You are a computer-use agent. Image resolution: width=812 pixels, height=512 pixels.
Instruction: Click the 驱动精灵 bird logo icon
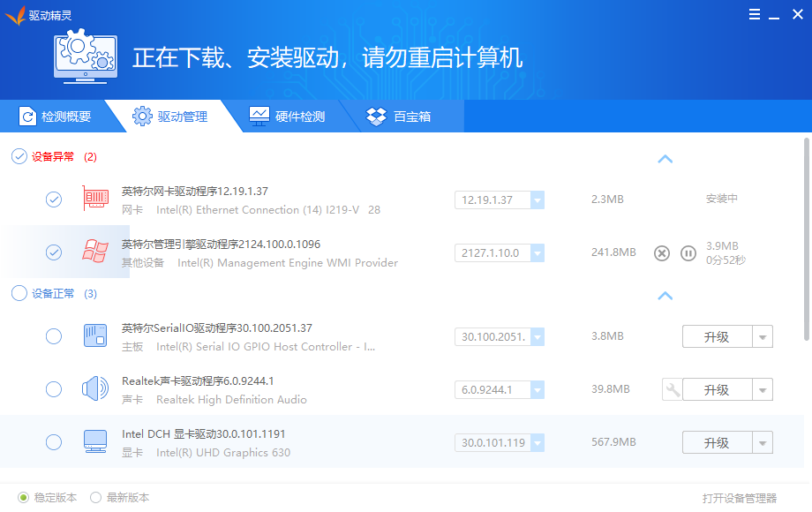[16, 16]
